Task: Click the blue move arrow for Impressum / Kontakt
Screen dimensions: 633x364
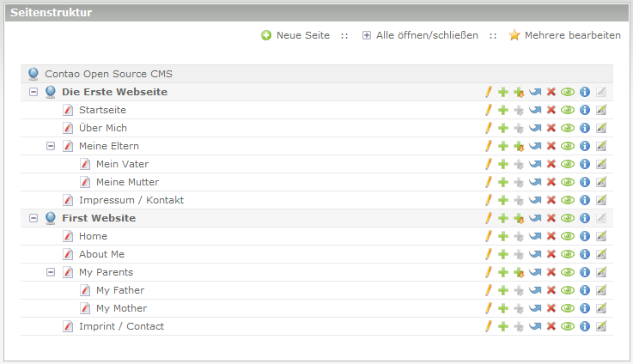Action: (535, 200)
